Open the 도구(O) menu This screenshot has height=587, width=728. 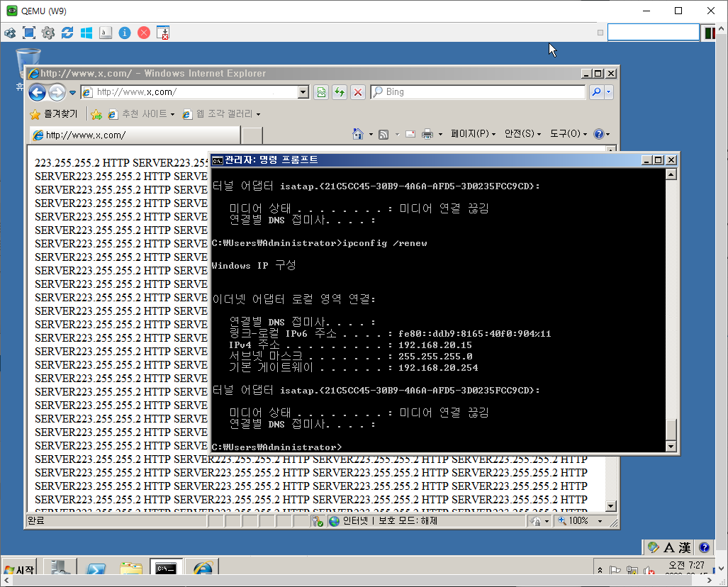[569, 134]
